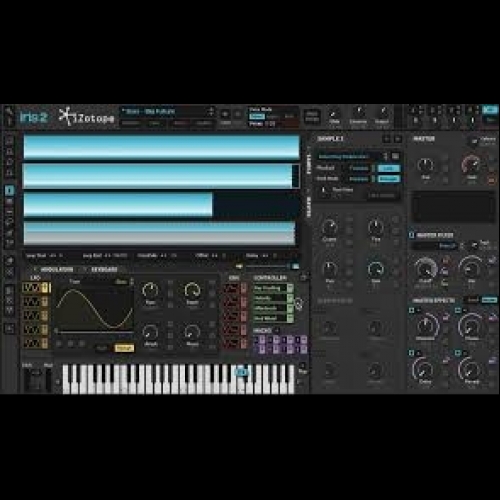This screenshot has height=500, width=500.
Task: Open the preset name dropdown in the header
Action: pos(168,112)
